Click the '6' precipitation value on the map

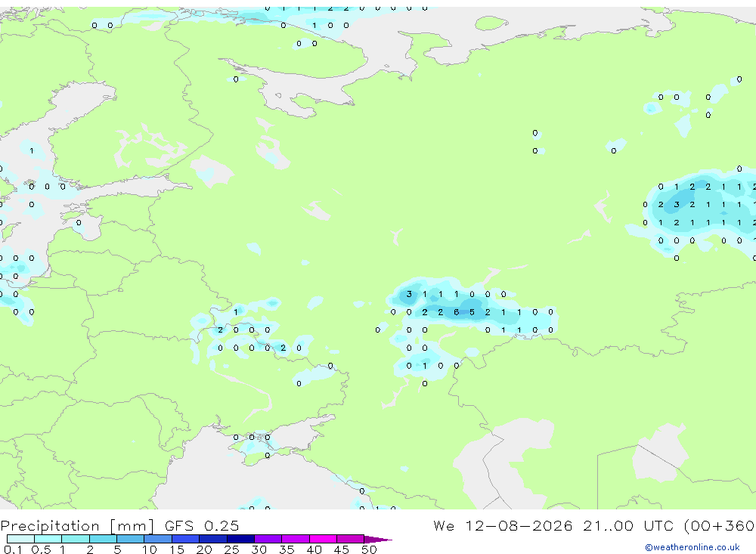tap(456, 312)
